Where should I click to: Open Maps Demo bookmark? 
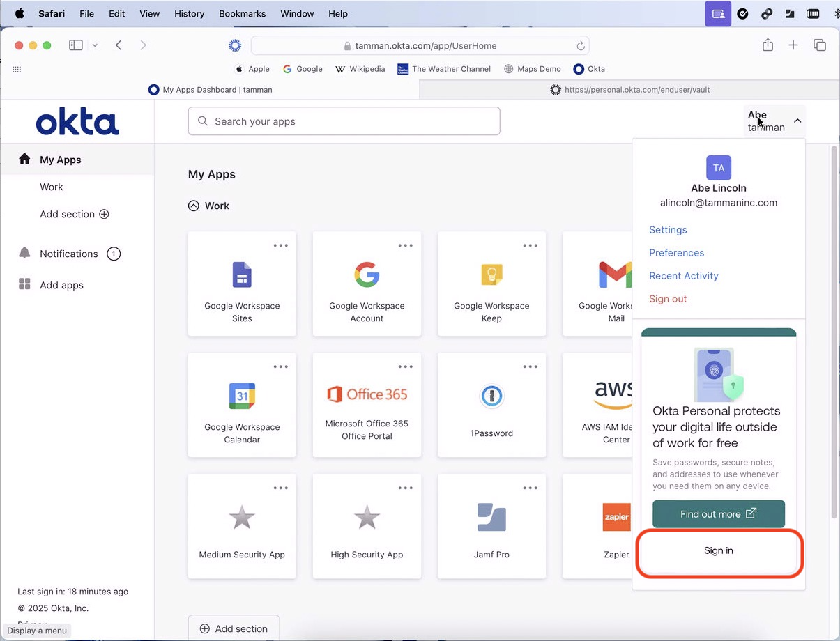(532, 69)
